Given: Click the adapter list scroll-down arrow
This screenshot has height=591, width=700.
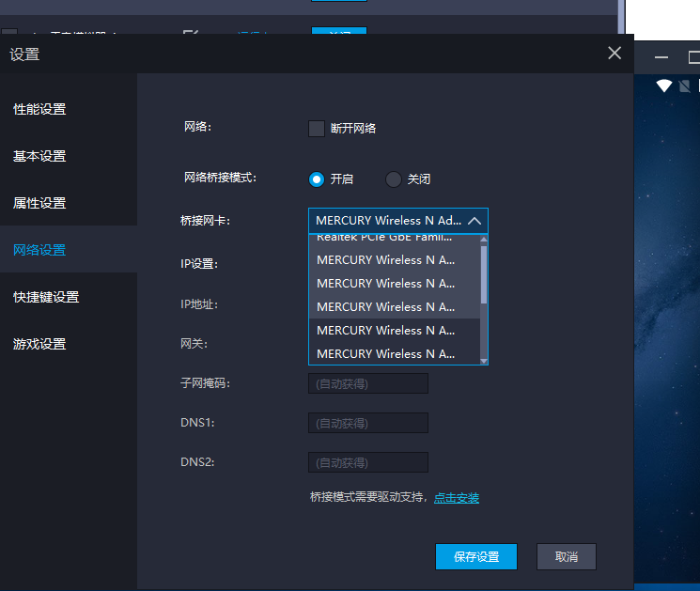Looking at the screenshot, I should pyautogui.click(x=484, y=360).
